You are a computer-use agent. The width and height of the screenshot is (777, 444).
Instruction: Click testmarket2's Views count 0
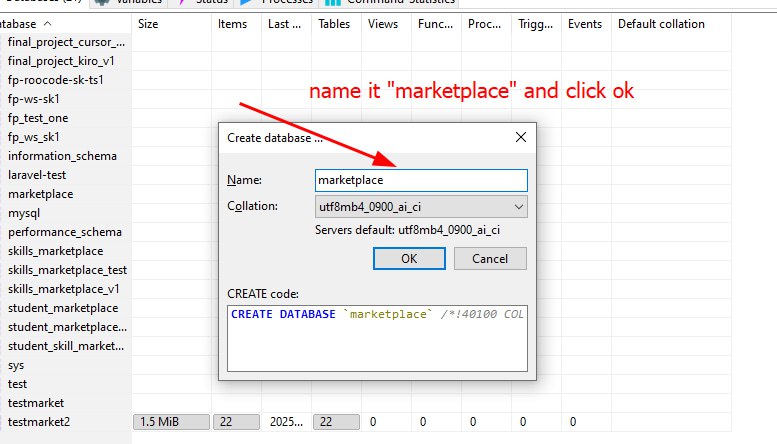(x=373, y=422)
